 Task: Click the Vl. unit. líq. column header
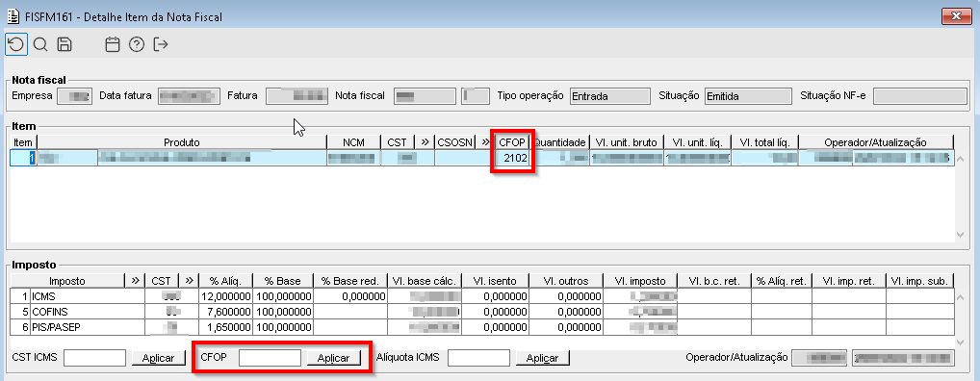point(698,142)
